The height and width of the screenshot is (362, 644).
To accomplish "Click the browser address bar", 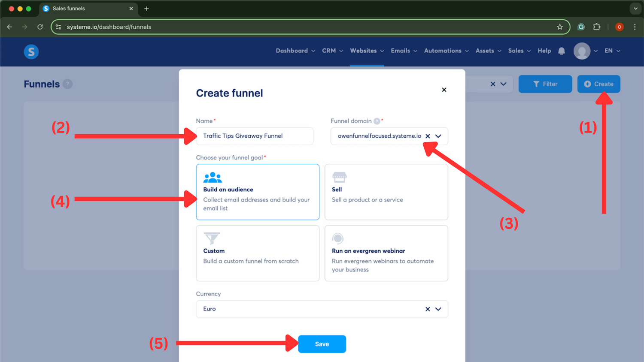I will (310, 27).
